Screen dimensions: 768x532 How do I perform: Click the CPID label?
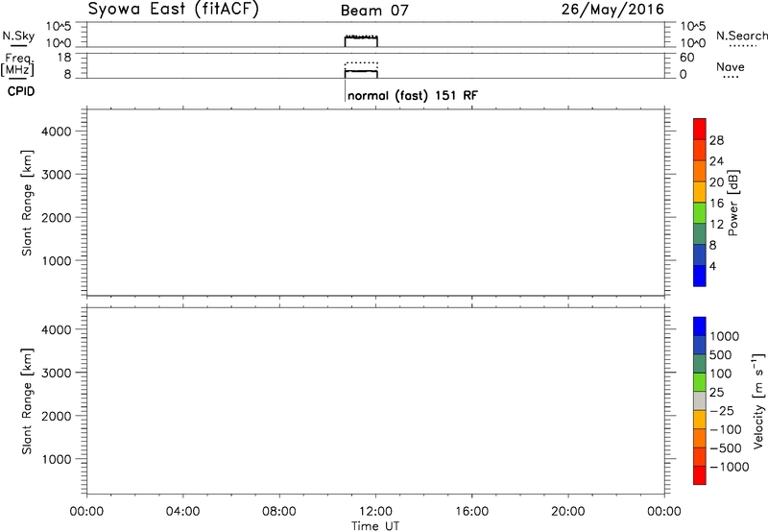click(x=21, y=91)
